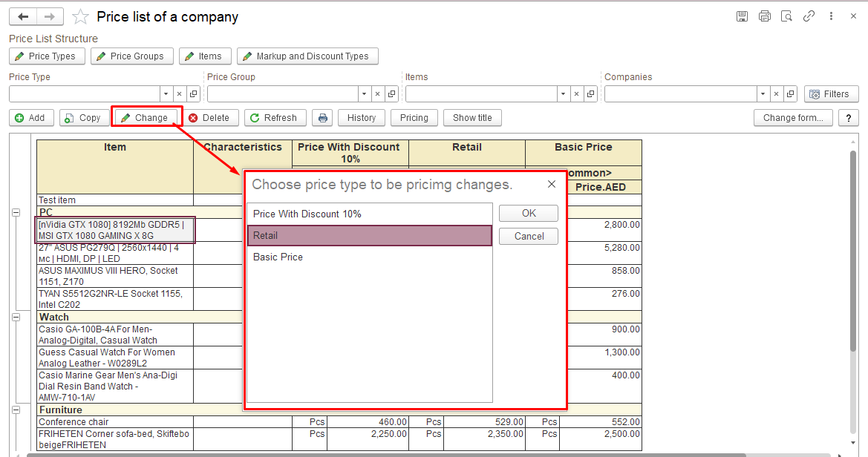Open selection form for Items field
868x457 pixels.
click(590, 94)
